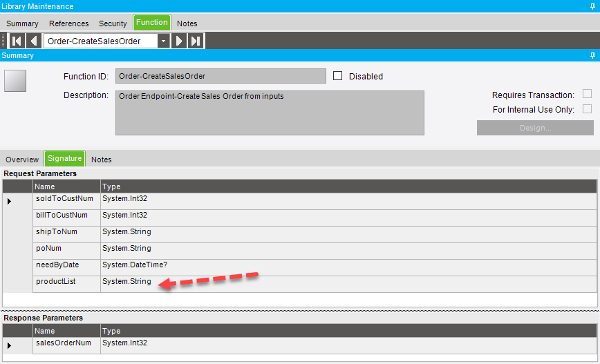Click System.String type for productList

pos(348,284)
